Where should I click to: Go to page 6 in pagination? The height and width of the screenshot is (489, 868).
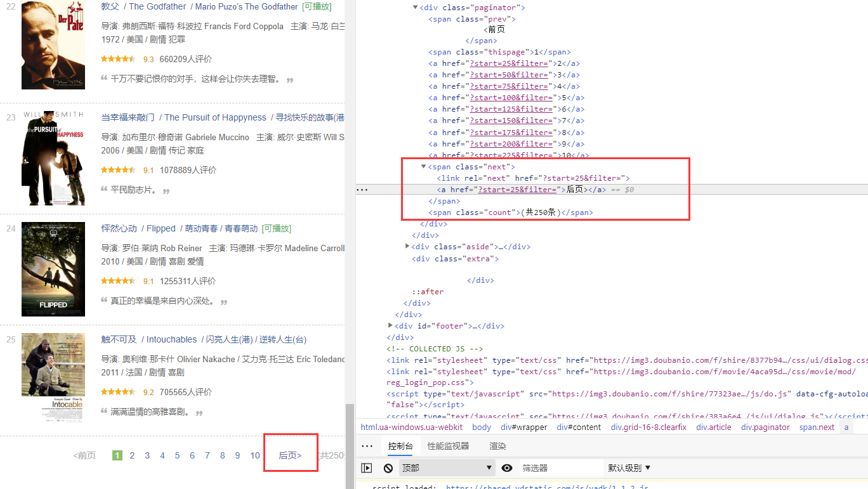[192, 455]
